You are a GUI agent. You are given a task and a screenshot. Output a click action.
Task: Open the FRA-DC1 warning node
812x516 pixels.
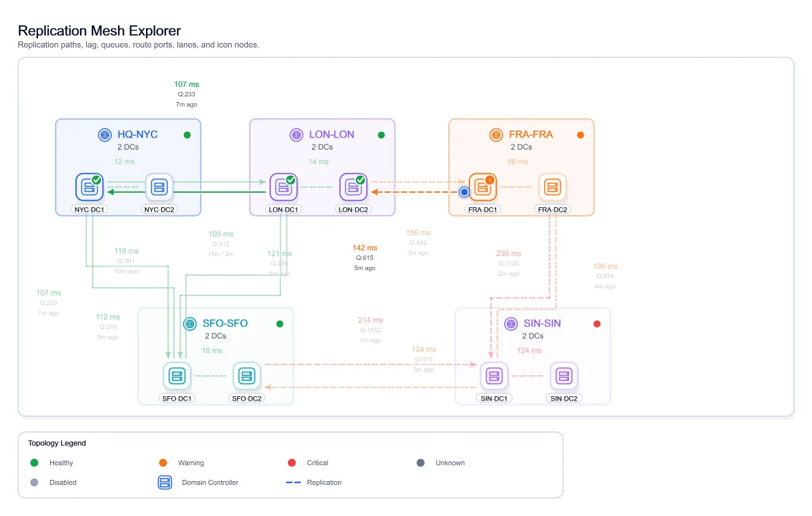click(483, 187)
